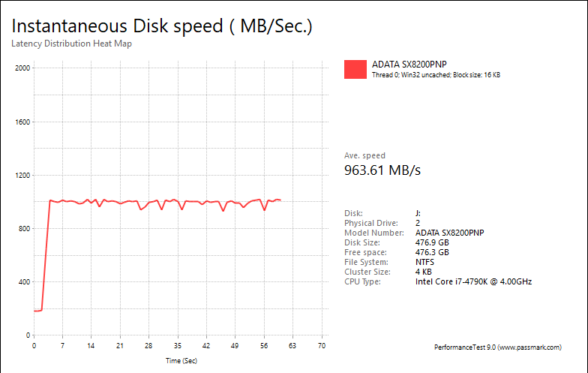Select the chart title Instantaneous Disk speed
Screen dimensions: 588x373
pos(161,26)
